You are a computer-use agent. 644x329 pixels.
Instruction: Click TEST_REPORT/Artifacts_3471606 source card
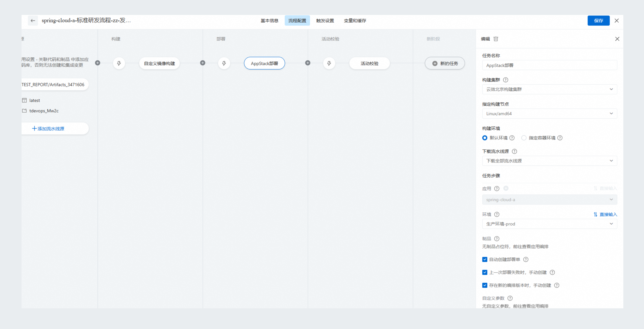(55, 85)
